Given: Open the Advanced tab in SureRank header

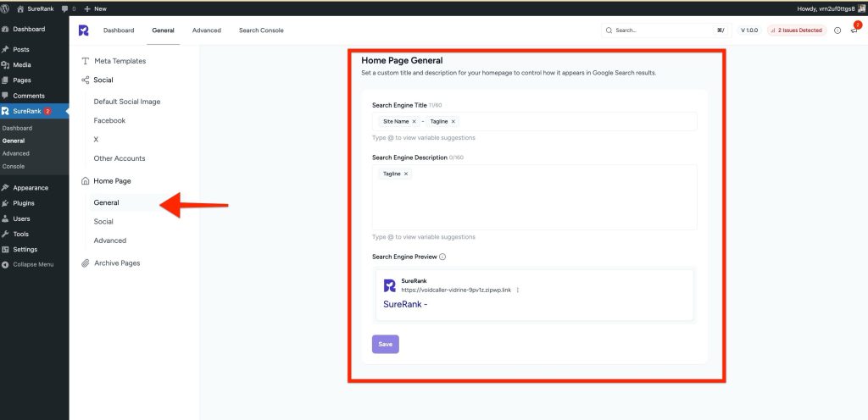Looking at the screenshot, I should 207,30.
